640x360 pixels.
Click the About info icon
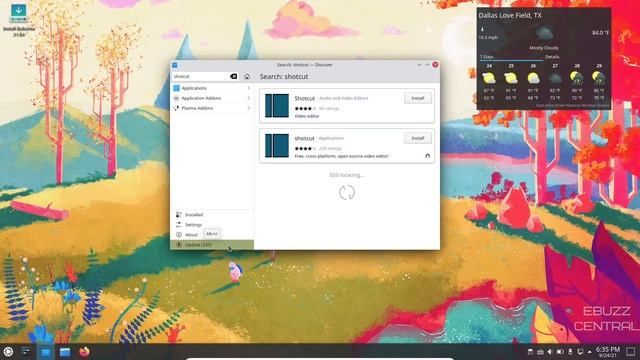[x=178, y=235]
